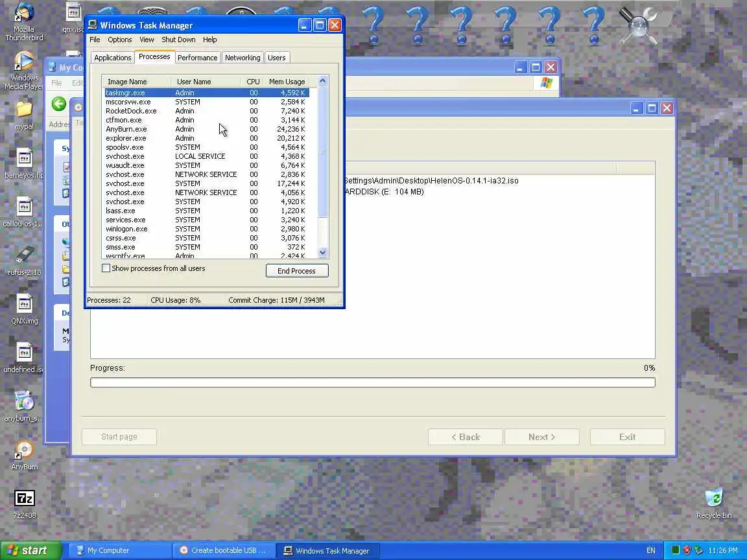Click the AnyBurn progress bar

point(373,382)
